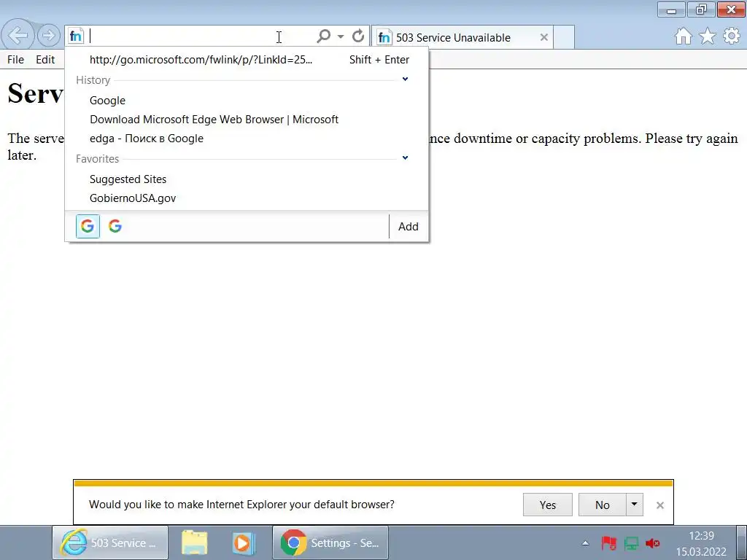Image resolution: width=747 pixels, height=560 pixels.
Task: Open the File menu
Action: pos(15,60)
